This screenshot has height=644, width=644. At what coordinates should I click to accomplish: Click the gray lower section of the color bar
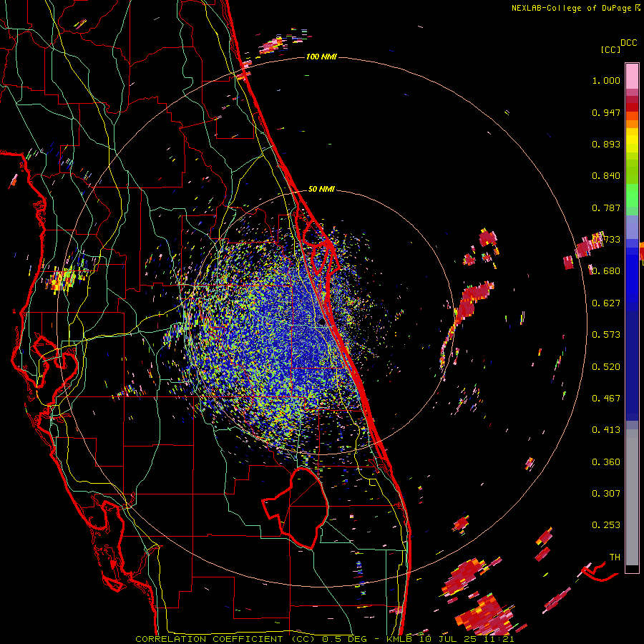click(632, 497)
